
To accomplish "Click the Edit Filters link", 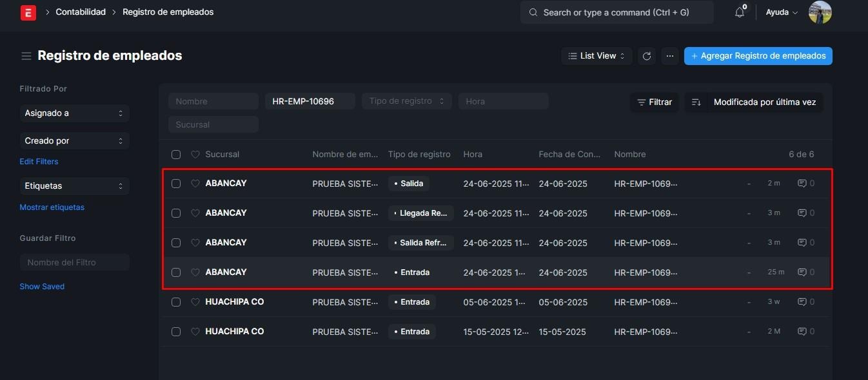I will pos(39,162).
